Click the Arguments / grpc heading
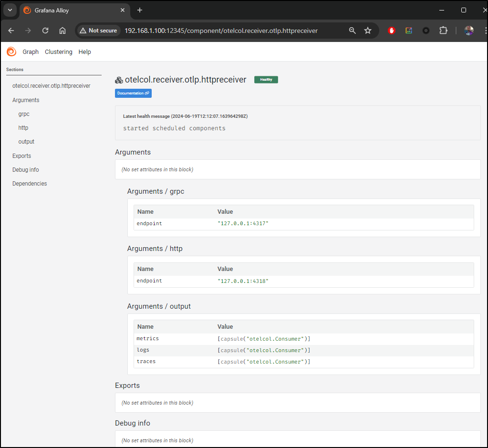This screenshot has height=448, width=488. pos(156,191)
